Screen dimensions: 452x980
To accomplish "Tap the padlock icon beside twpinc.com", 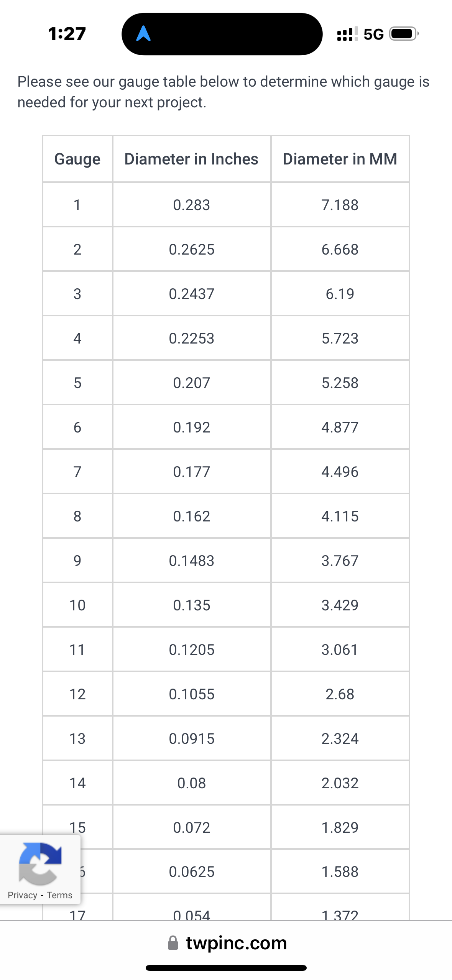I will pyautogui.click(x=173, y=943).
